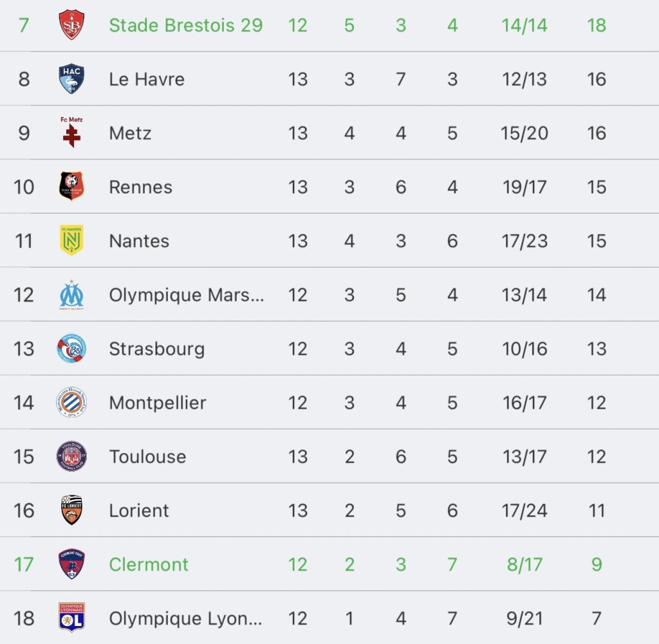The width and height of the screenshot is (659, 644).
Task: Select the rank 16 Lorient row number
Action: (x=24, y=510)
